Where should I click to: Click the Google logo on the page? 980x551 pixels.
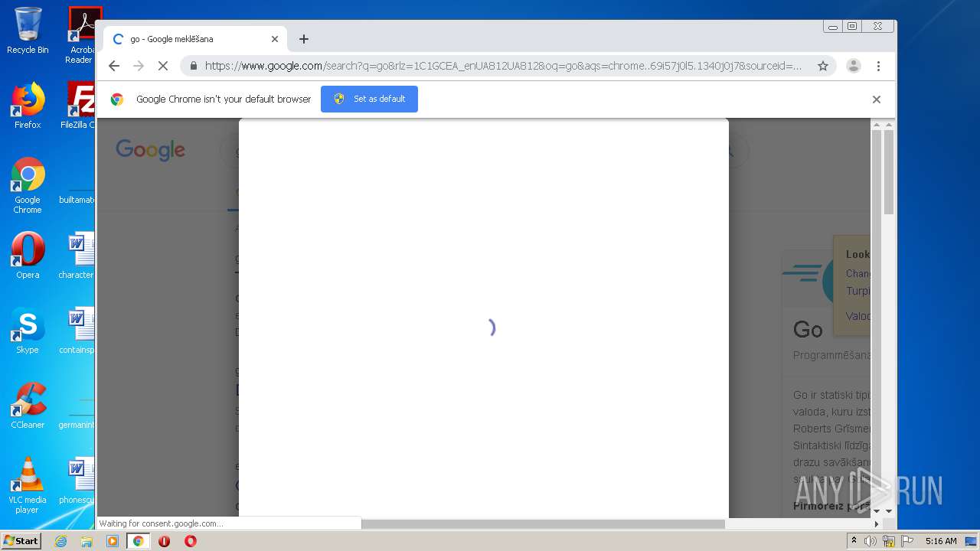[150, 150]
